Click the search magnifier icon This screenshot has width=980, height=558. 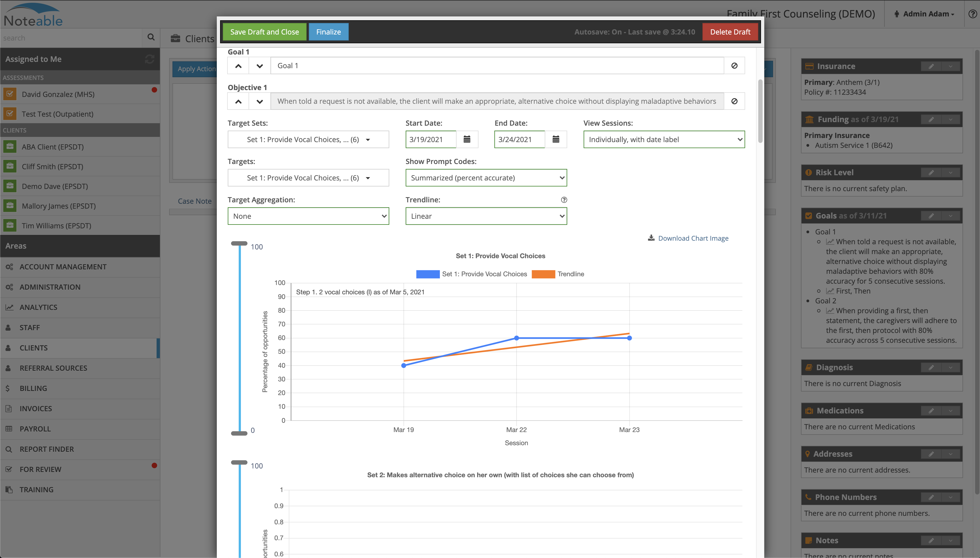point(151,38)
